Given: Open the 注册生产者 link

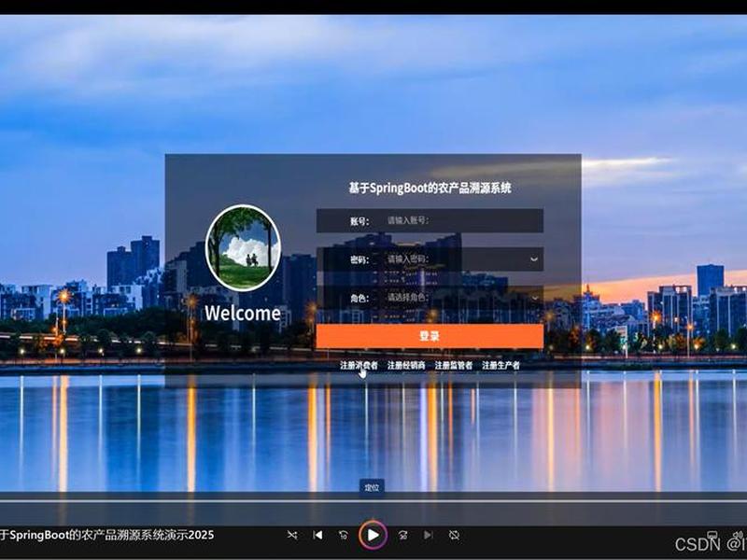Looking at the screenshot, I should [500, 365].
